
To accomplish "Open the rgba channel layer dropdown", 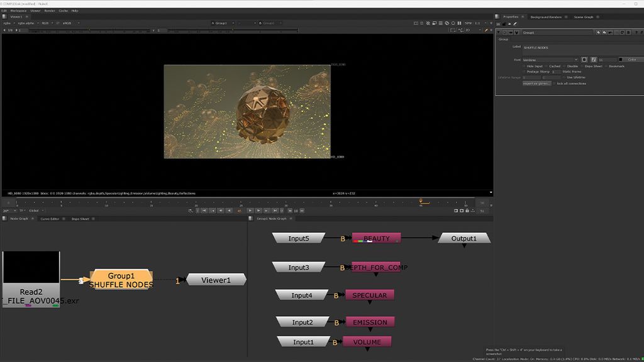I will point(8,23).
